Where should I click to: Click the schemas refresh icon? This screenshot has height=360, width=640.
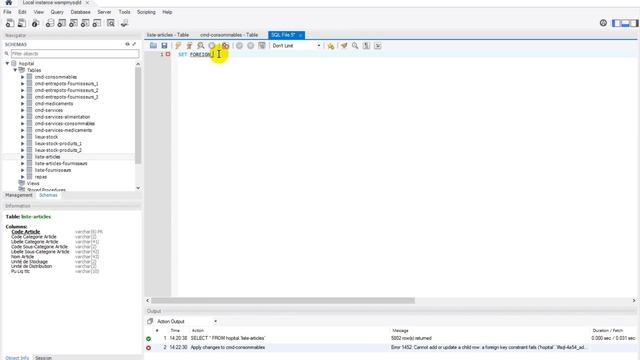click(x=127, y=44)
